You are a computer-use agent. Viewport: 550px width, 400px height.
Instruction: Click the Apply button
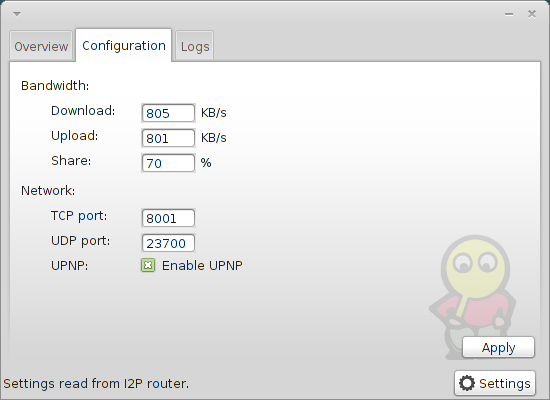coord(498,348)
